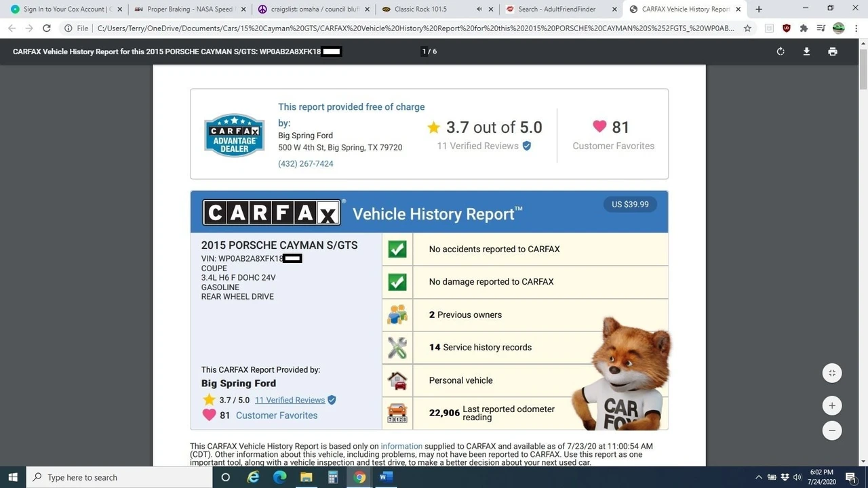The height and width of the screenshot is (488, 868).
Task: Click the personal vehicle house icon
Action: point(397,380)
